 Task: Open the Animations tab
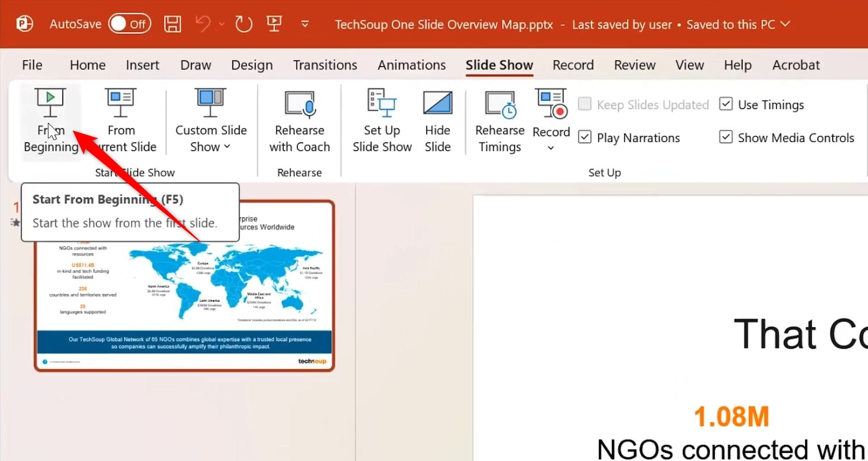coord(411,65)
